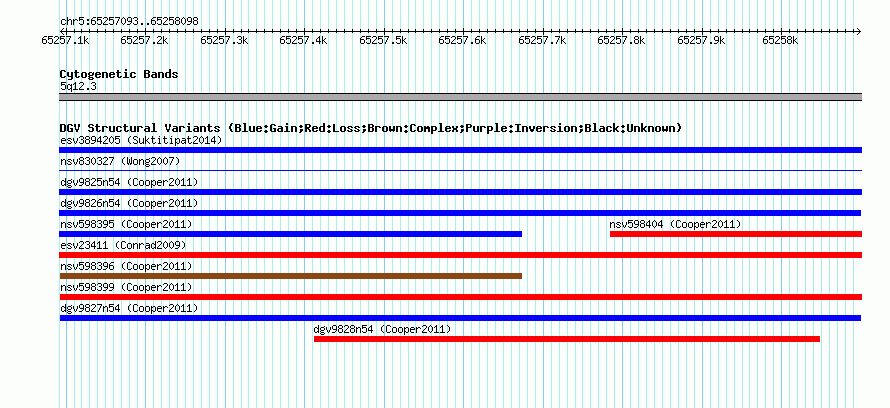The image size is (890, 408).
Task: Click the dgv9826n54 (Cooper2011) label
Action: pyautogui.click(x=129, y=203)
